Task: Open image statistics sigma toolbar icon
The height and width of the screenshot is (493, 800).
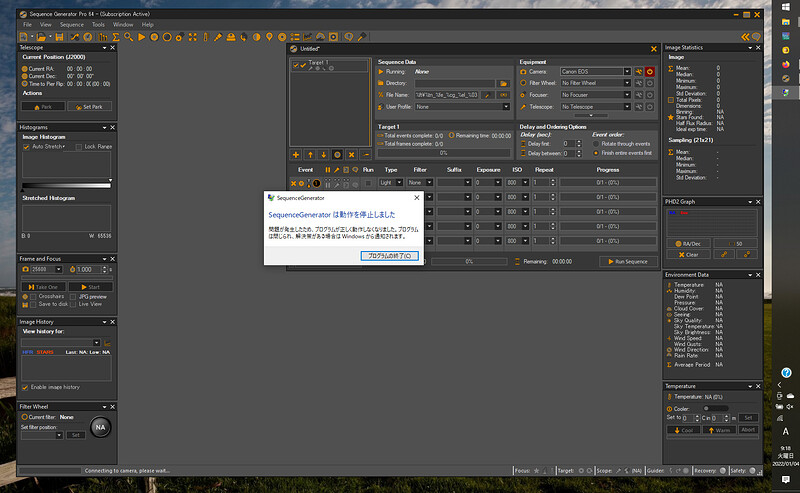Action: 116,37
